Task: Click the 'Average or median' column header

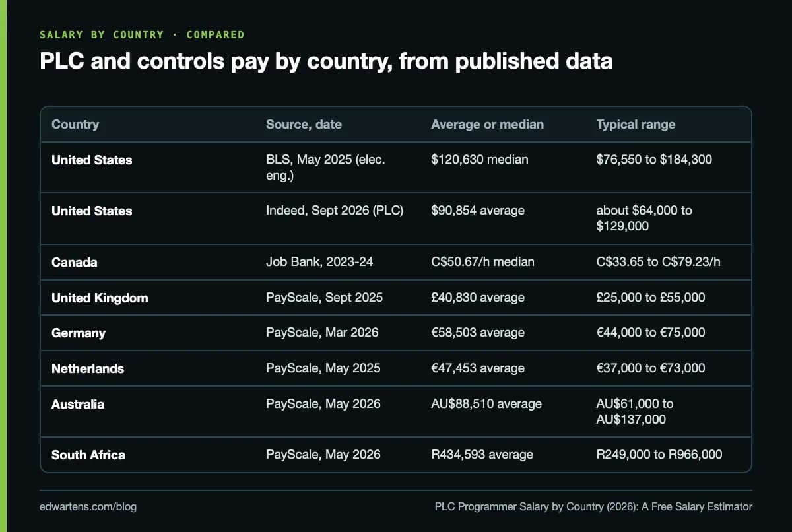Action: tap(487, 124)
